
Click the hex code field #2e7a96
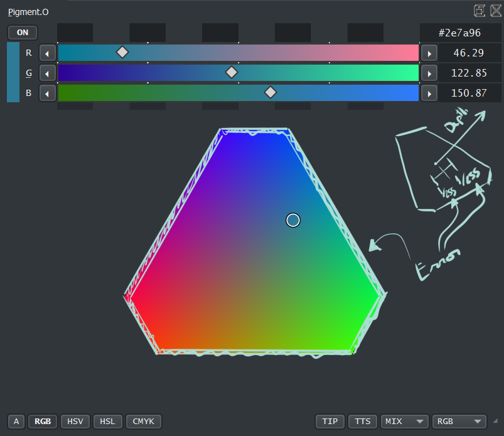pyautogui.click(x=460, y=33)
